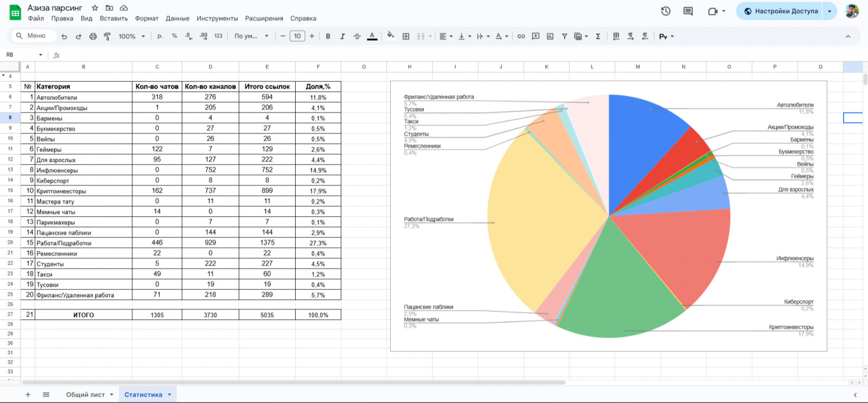Open the functions sigma menu
This screenshot has width=868, height=403.
click(598, 36)
